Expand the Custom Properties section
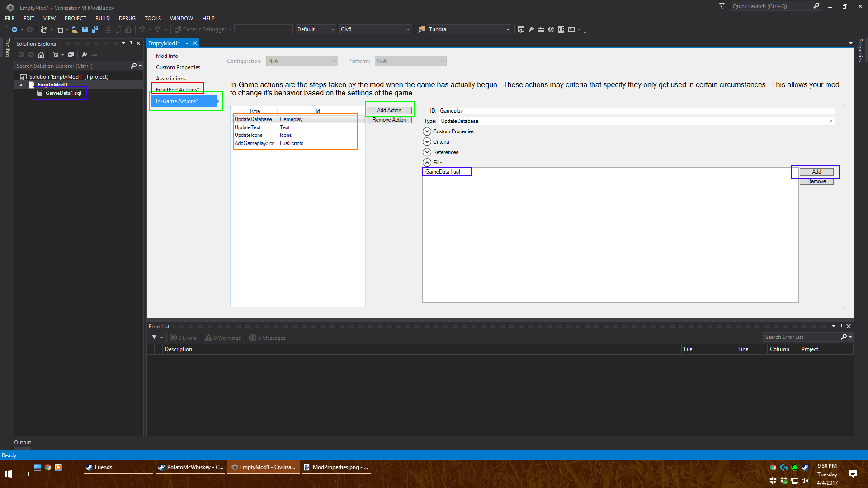Image resolution: width=868 pixels, height=488 pixels. click(427, 131)
